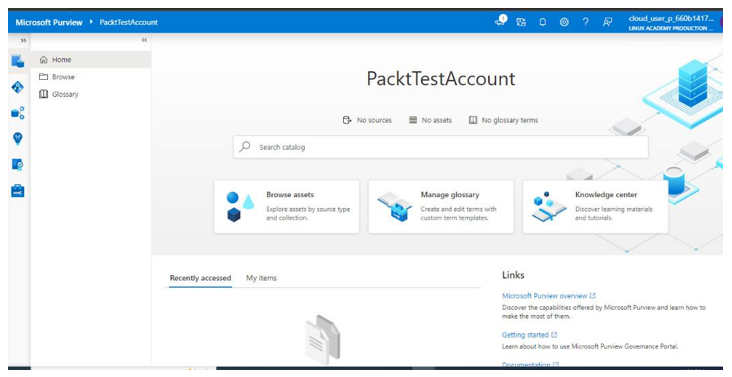Click the No sources icon
The width and height of the screenshot is (732, 377).
pos(347,120)
